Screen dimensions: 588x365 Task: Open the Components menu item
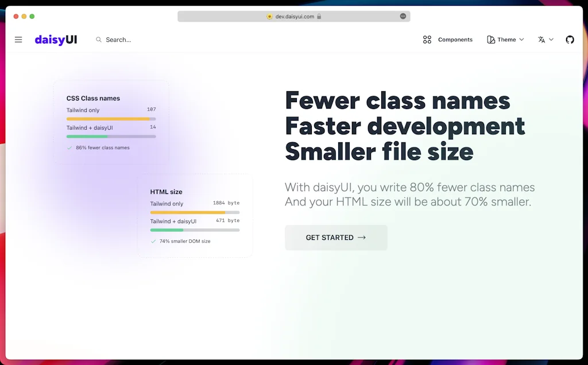pos(455,40)
